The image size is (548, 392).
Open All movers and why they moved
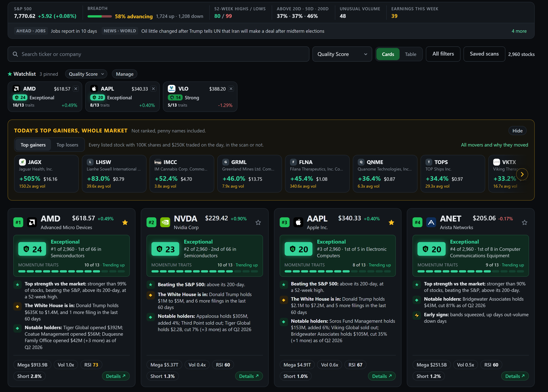494,145
